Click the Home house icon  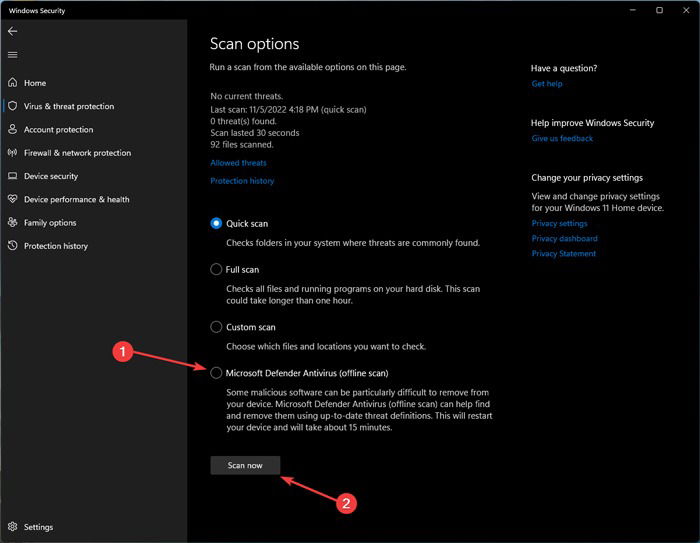(12, 83)
